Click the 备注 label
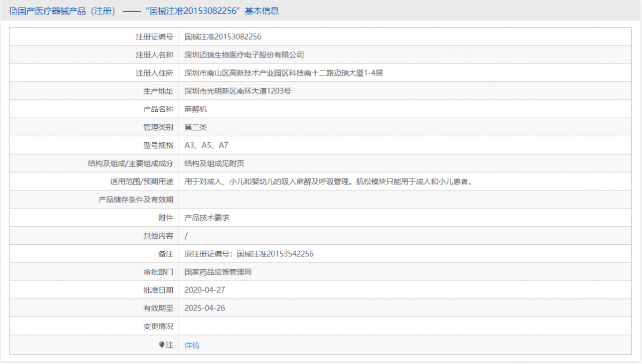This screenshot has width=642, height=364. 166,254
